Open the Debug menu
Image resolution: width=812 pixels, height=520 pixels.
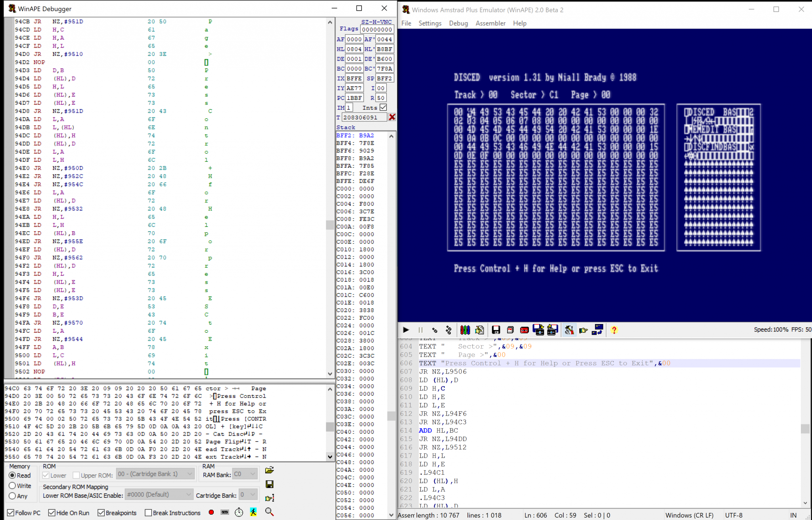point(458,23)
